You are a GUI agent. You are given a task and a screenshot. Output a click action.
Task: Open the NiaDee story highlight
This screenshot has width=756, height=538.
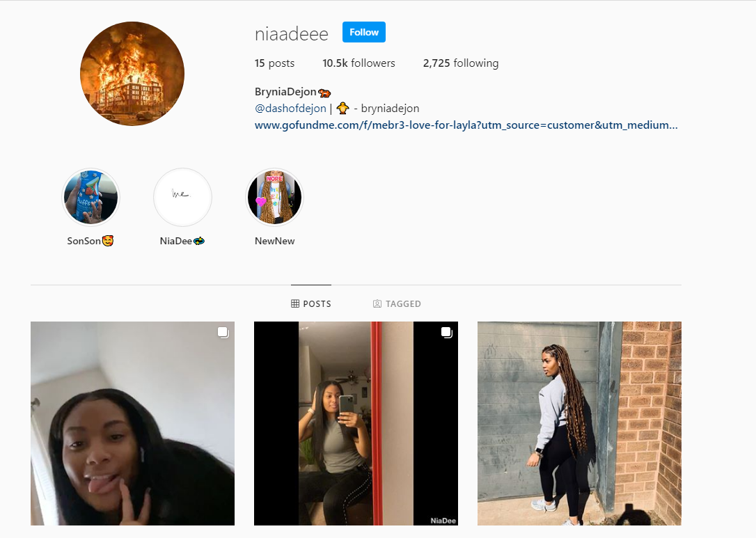(x=182, y=197)
